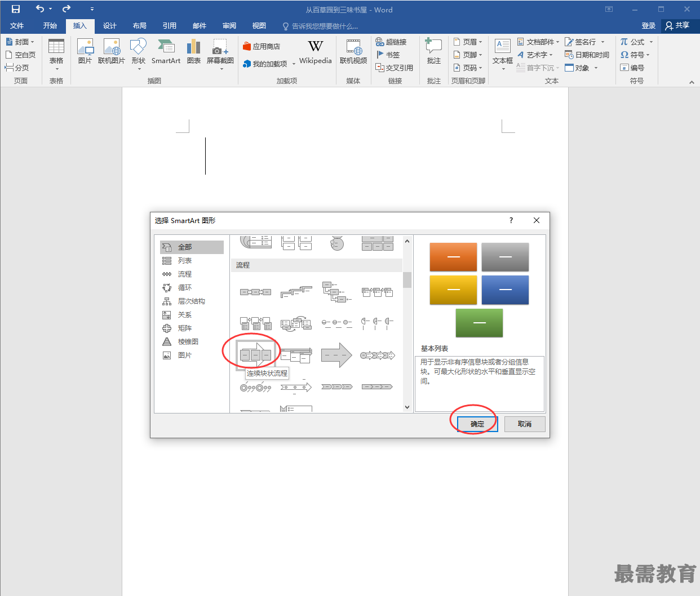Select the 棱锥图 category
Viewport: 700px width, 596px height.
(192, 342)
